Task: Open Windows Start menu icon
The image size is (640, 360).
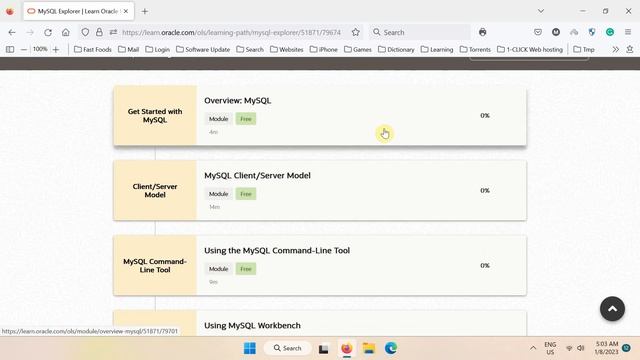Action: coord(250,348)
